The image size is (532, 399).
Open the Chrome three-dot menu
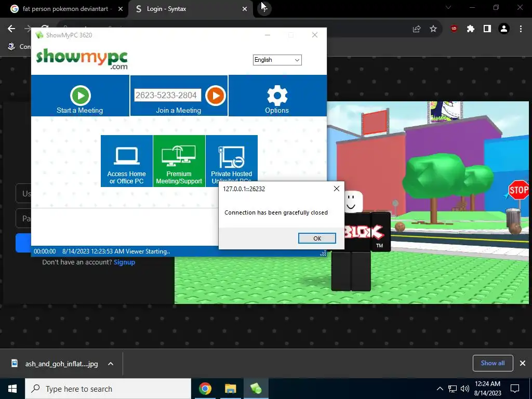pos(521,29)
